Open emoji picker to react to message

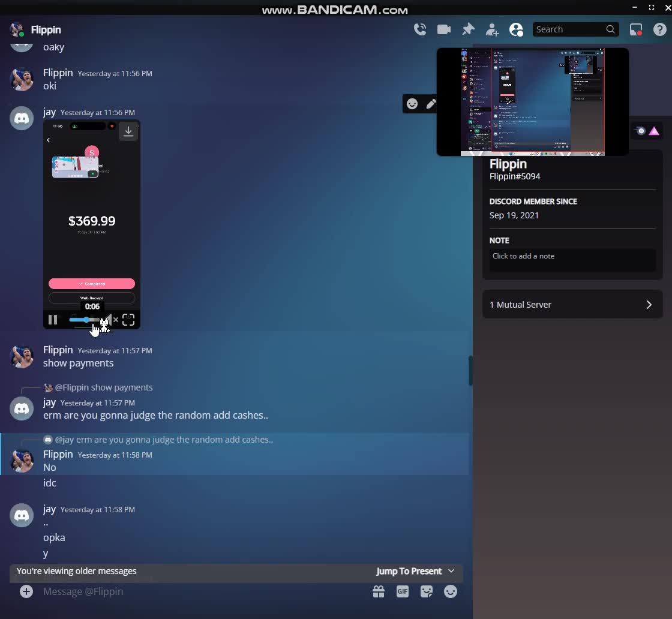point(412,104)
